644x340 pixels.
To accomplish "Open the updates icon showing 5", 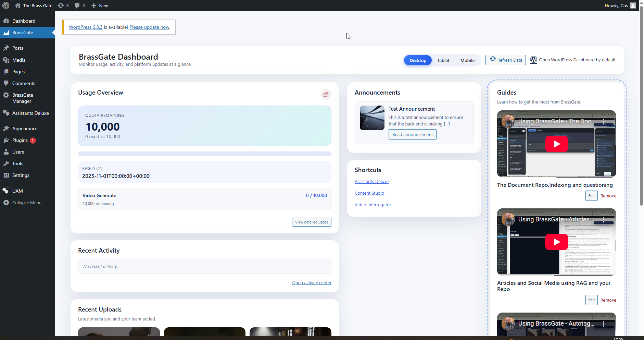I will [63, 5].
